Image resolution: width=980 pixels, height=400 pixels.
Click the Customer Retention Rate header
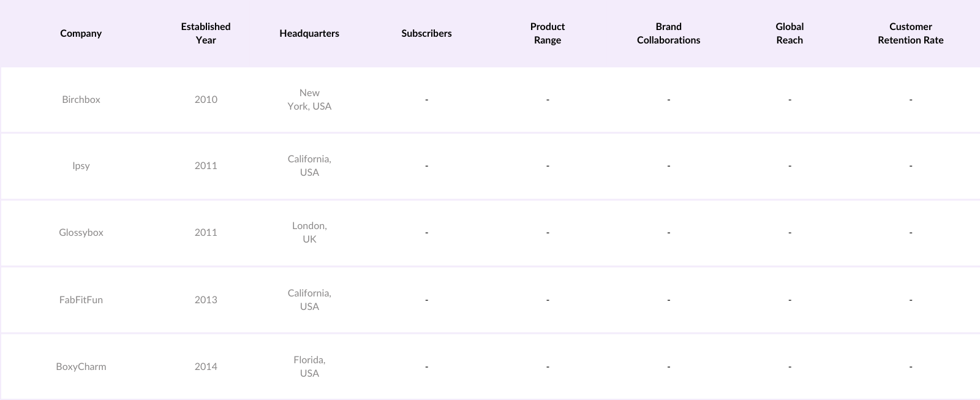point(910,34)
